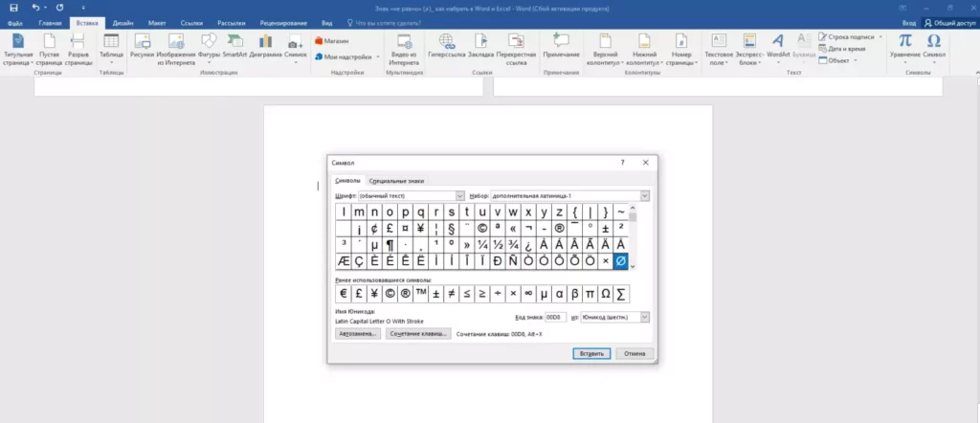Select the § symbol in the grid
Image resolution: width=980 pixels, height=423 pixels.
click(451, 228)
